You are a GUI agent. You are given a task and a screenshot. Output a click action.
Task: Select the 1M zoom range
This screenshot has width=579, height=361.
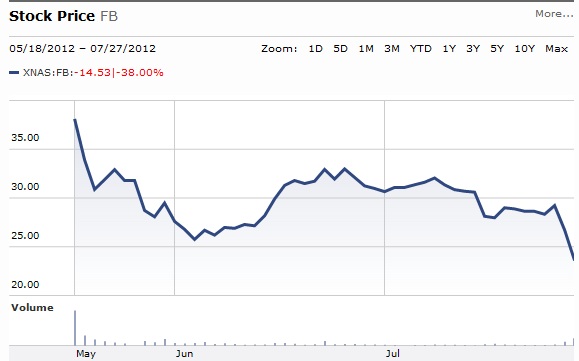pos(366,49)
